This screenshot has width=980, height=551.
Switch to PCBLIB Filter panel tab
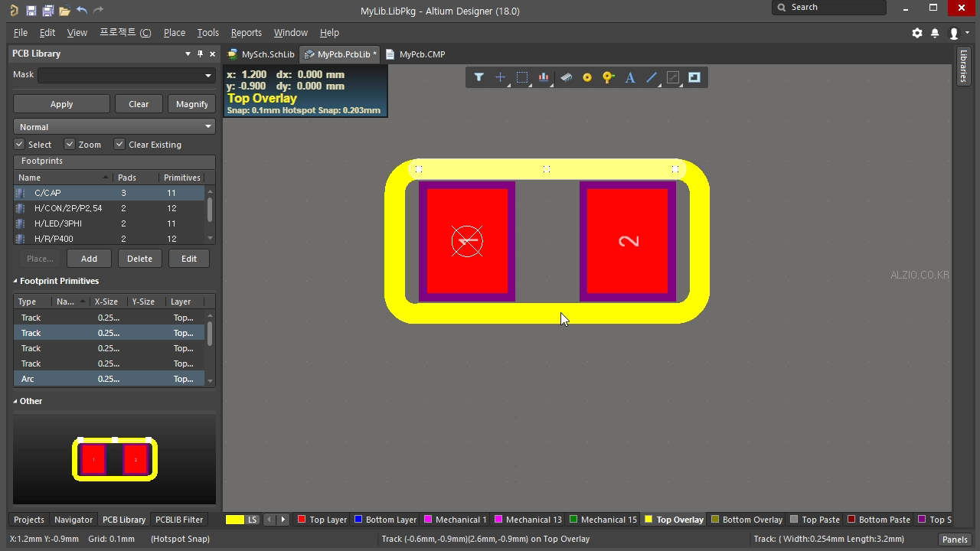tap(179, 520)
